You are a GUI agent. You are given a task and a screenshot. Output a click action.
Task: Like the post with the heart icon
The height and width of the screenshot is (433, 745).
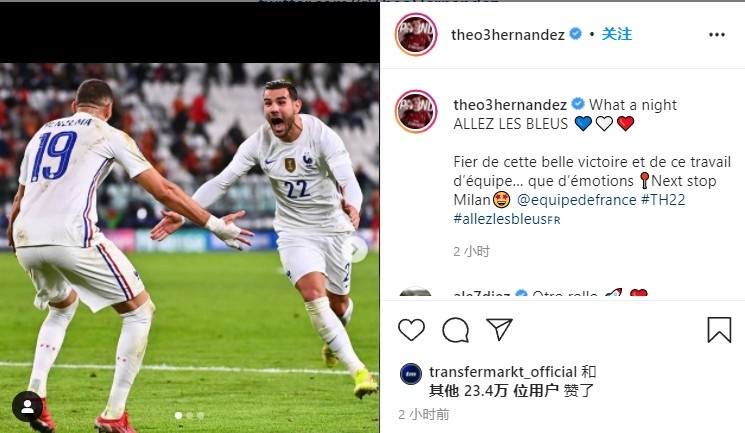tap(411, 330)
